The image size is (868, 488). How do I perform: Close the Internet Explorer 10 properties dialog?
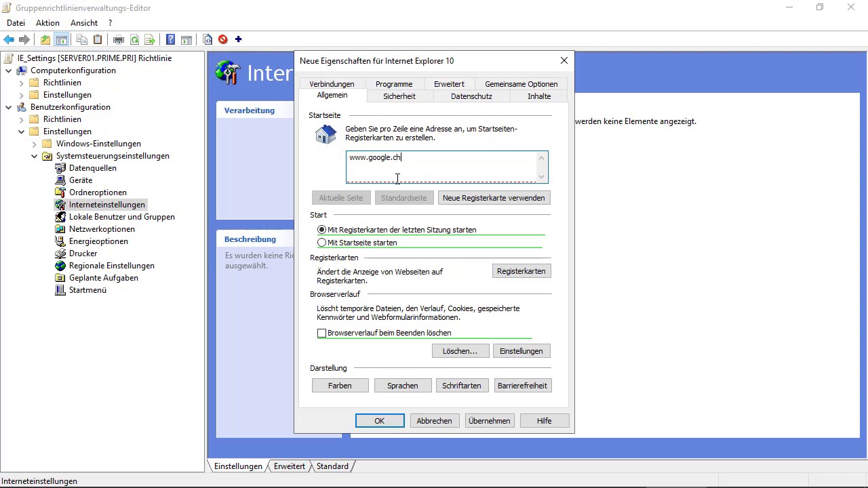point(564,60)
